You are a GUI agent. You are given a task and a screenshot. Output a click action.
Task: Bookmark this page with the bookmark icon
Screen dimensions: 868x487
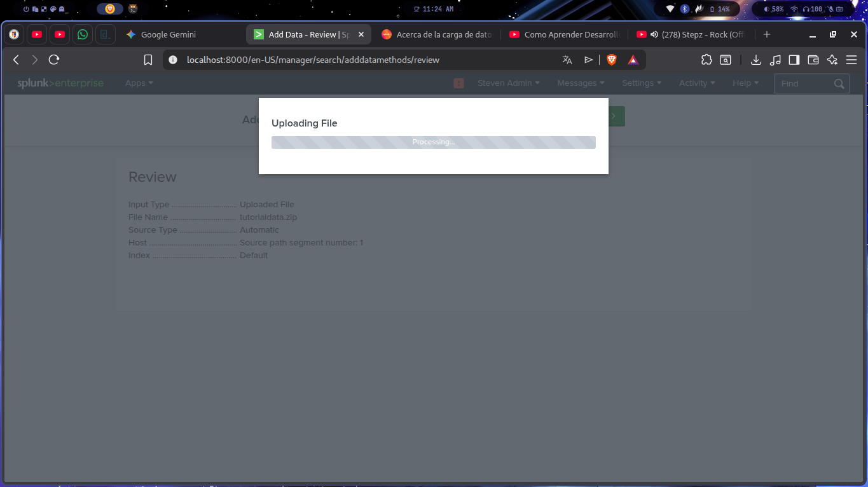[x=148, y=60]
